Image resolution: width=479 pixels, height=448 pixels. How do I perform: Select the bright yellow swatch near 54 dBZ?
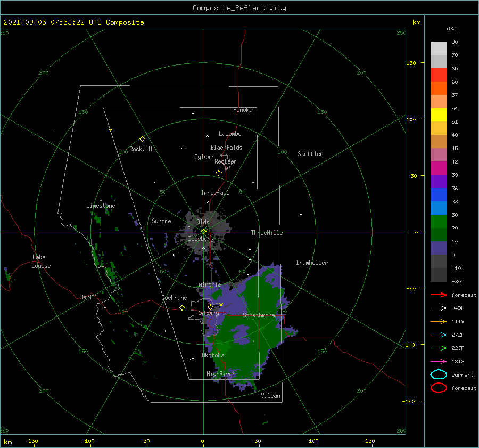[x=439, y=115]
